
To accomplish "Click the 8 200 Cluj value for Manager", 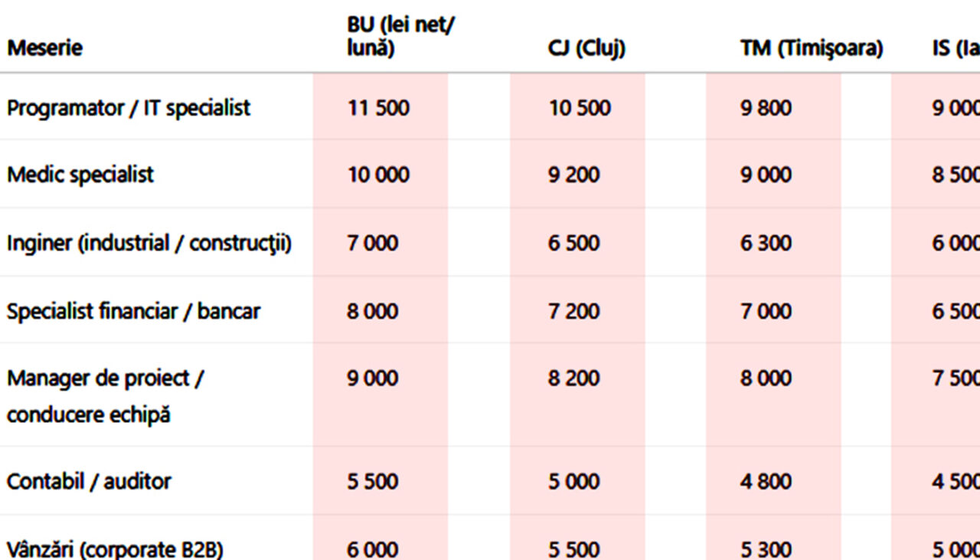I will 574,378.
